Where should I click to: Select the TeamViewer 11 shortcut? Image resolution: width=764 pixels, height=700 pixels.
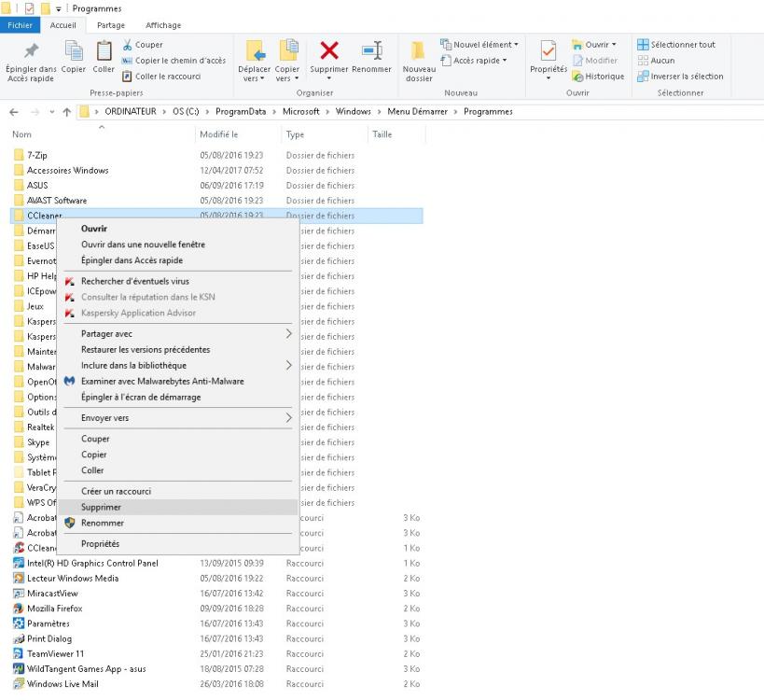coord(55,653)
